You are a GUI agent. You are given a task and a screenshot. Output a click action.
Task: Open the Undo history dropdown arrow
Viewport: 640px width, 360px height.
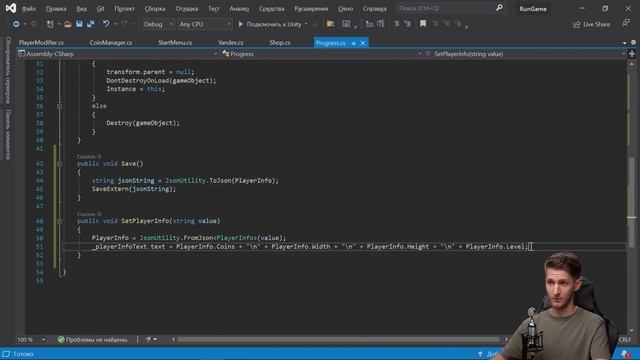(x=115, y=24)
